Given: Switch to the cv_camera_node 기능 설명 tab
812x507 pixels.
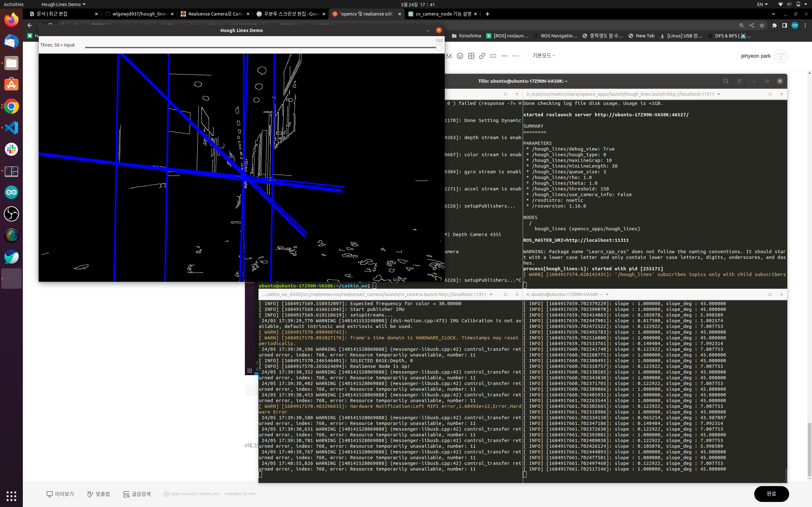Looking at the screenshot, I should coord(443,14).
